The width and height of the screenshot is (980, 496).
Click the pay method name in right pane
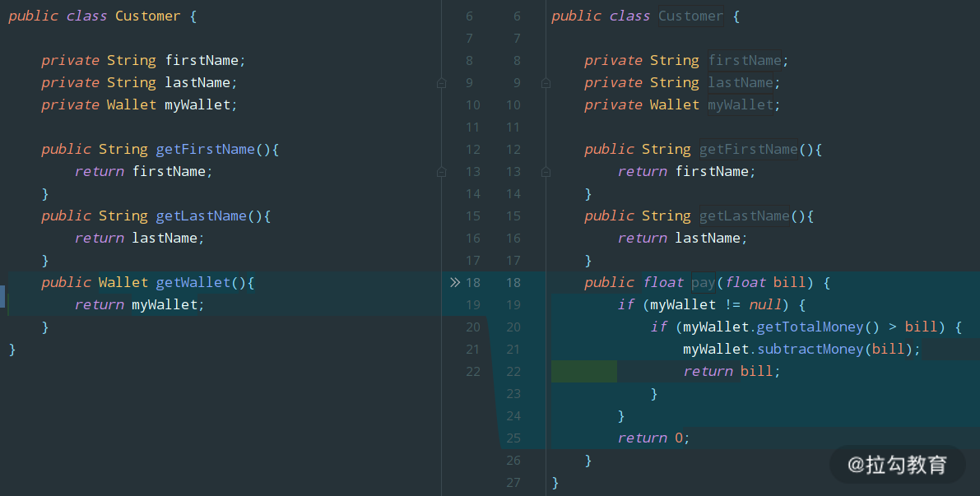pyautogui.click(x=704, y=283)
